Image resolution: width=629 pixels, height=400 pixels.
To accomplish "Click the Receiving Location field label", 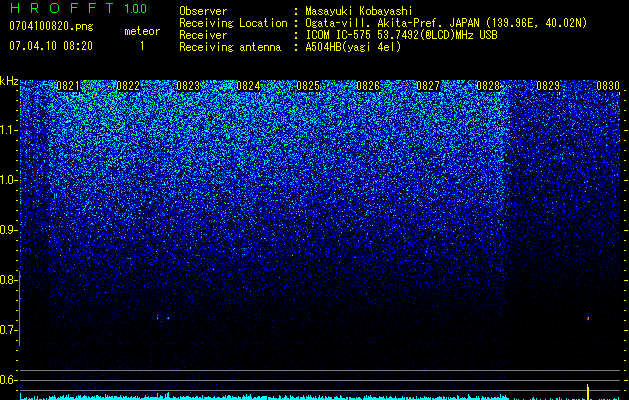I will coord(233,23).
